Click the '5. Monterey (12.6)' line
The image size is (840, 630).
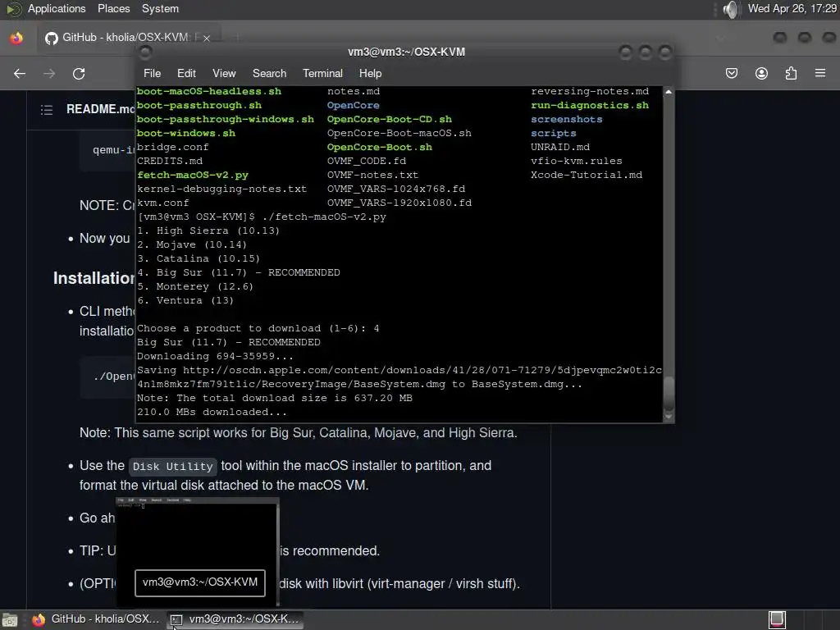[195, 286]
